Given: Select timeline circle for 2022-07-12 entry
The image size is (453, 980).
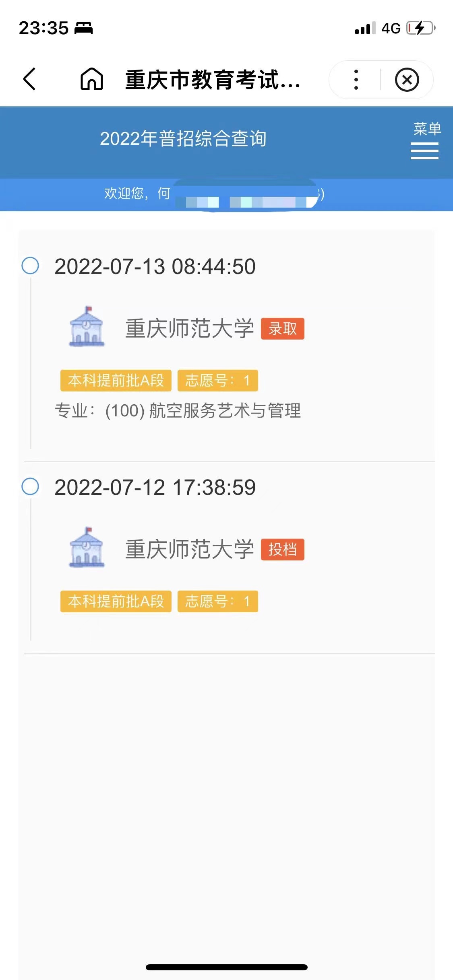Looking at the screenshot, I should tap(30, 486).
